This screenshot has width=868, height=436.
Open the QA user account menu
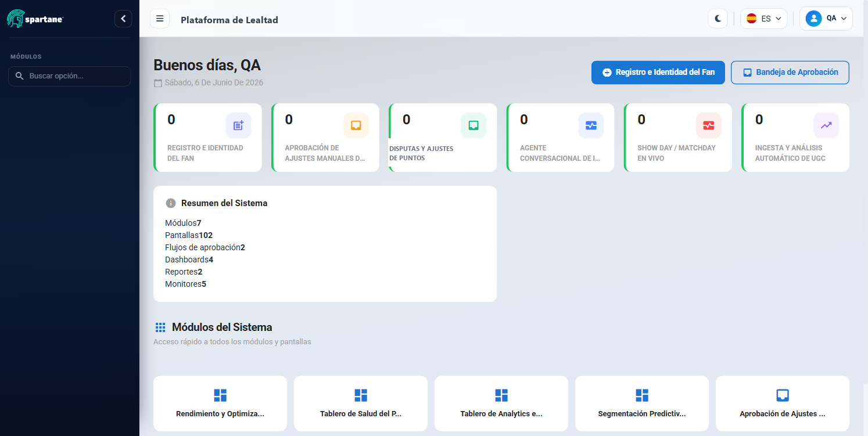(x=826, y=19)
